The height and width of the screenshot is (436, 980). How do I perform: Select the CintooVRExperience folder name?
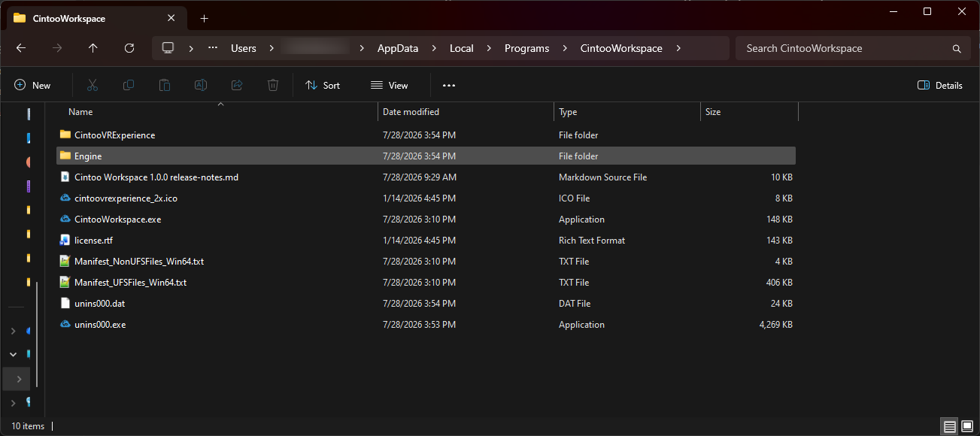pyautogui.click(x=114, y=135)
